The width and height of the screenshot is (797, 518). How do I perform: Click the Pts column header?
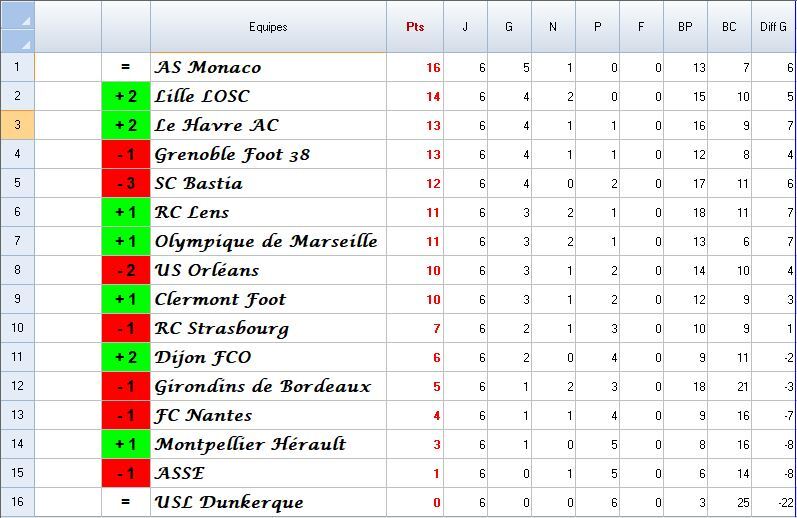point(415,27)
